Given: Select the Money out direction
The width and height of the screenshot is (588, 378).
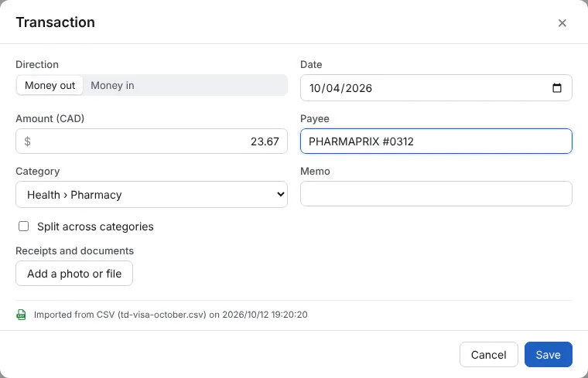Looking at the screenshot, I should [x=50, y=85].
